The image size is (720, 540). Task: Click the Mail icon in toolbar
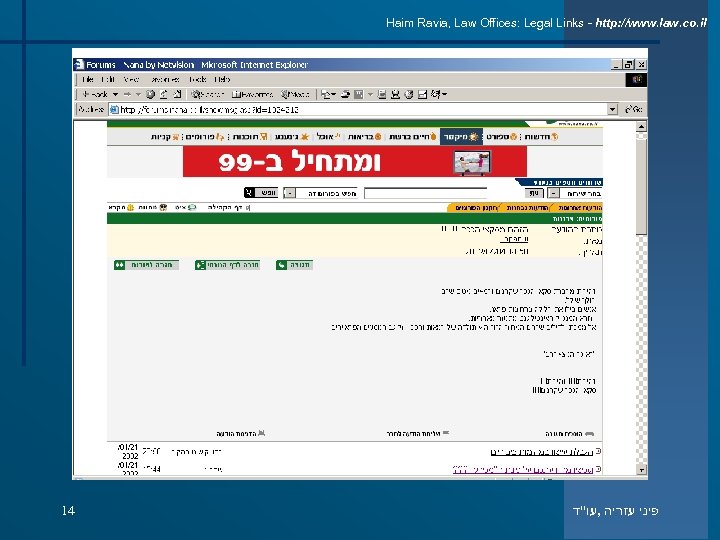326,95
